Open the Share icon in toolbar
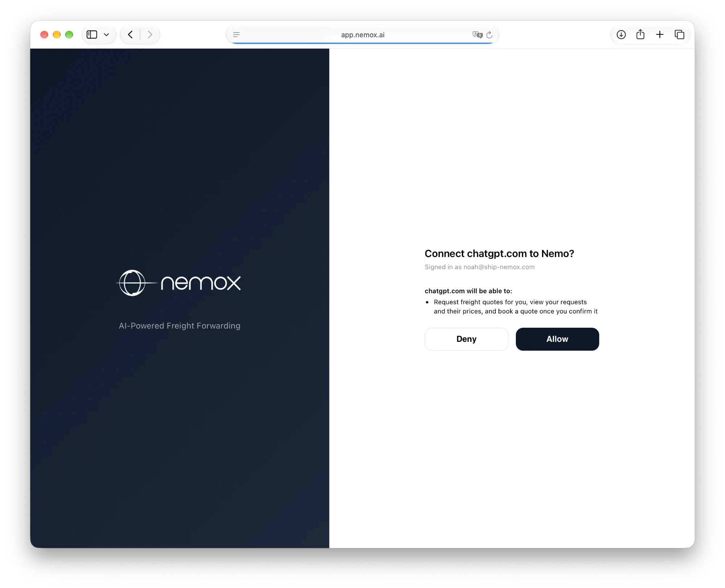The image size is (725, 588). pyautogui.click(x=640, y=34)
